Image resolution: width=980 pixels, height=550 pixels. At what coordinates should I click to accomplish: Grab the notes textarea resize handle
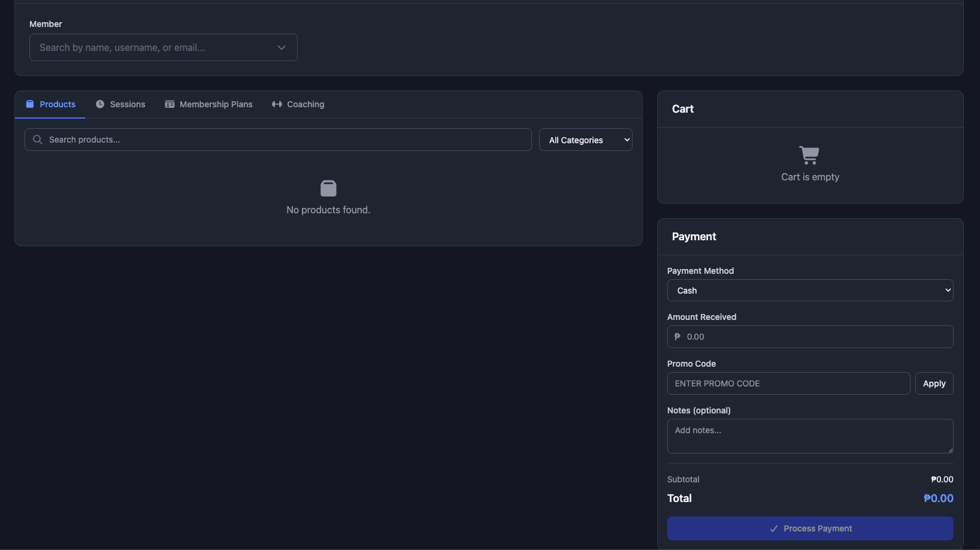949,450
